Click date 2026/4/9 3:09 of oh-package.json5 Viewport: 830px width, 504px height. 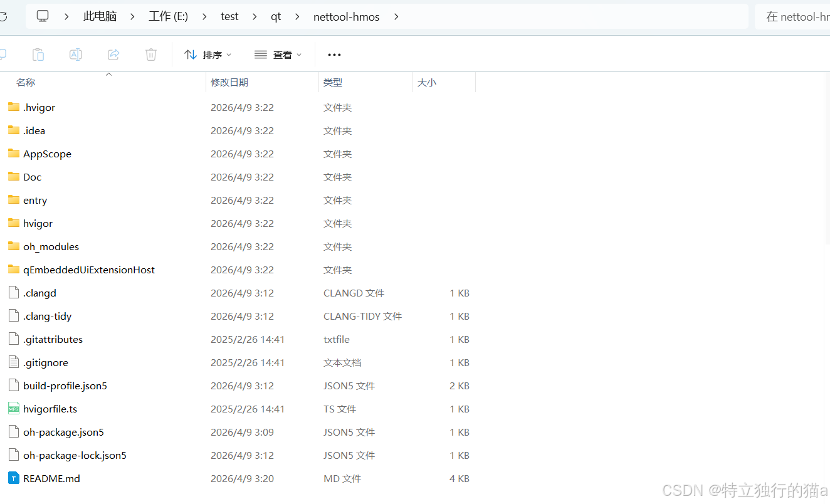click(242, 432)
